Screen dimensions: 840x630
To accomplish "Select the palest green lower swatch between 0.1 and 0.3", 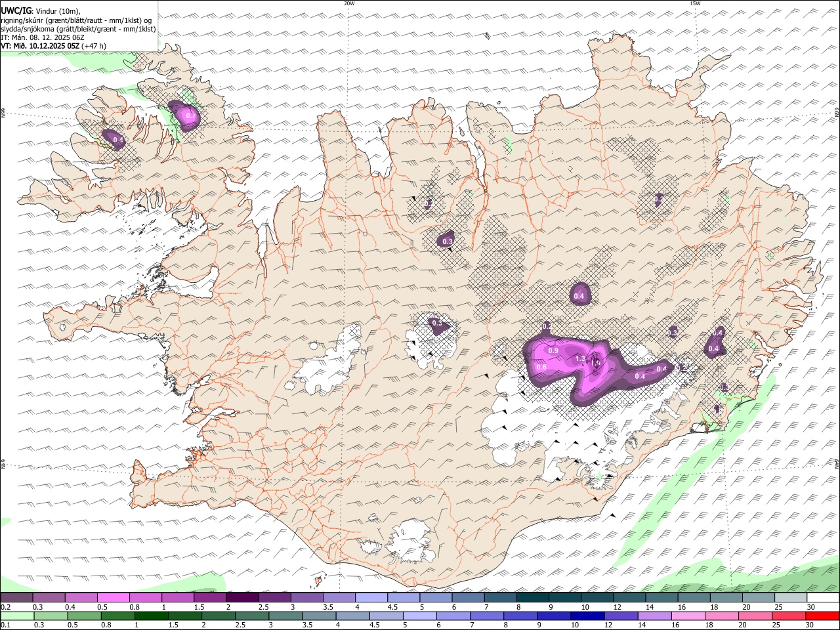I will pos(17,616).
